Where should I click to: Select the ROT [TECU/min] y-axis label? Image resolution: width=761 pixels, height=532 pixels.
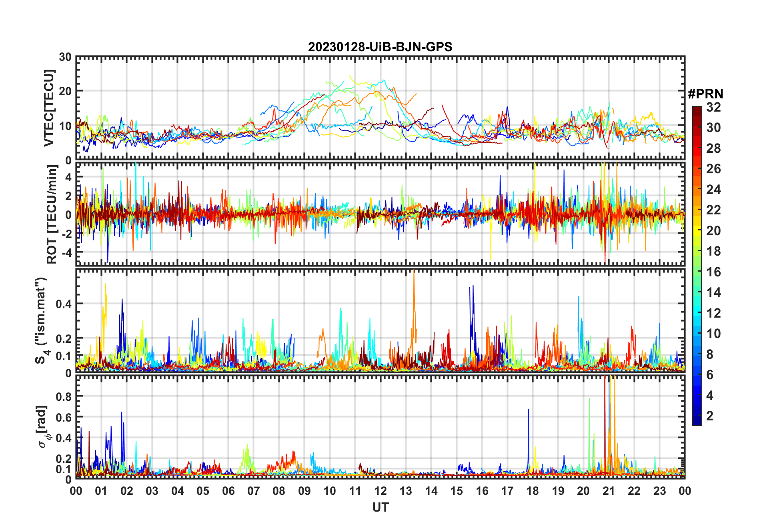point(52,214)
